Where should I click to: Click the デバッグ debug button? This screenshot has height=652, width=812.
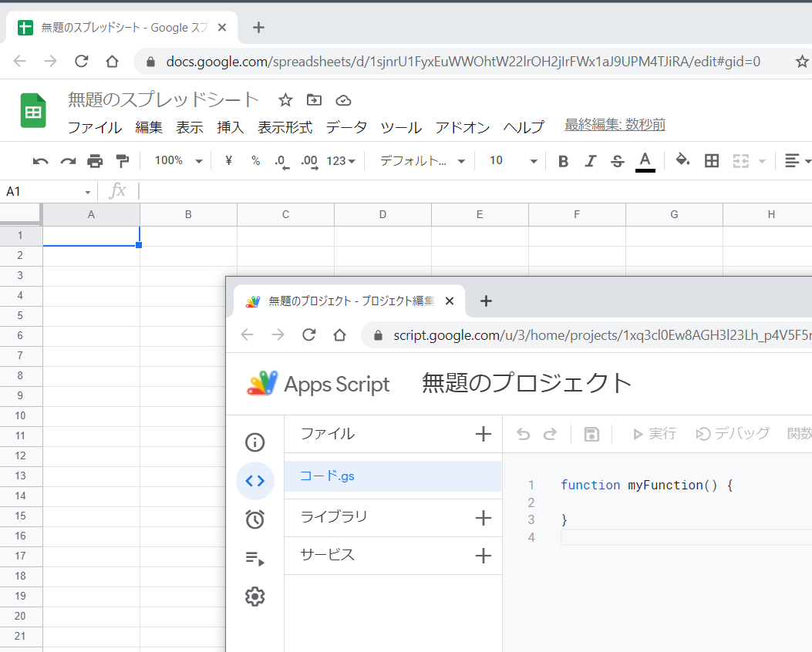point(733,434)
